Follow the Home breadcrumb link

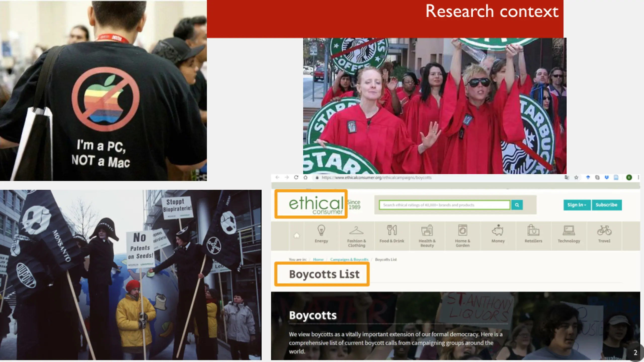click(x=318, y=259)
